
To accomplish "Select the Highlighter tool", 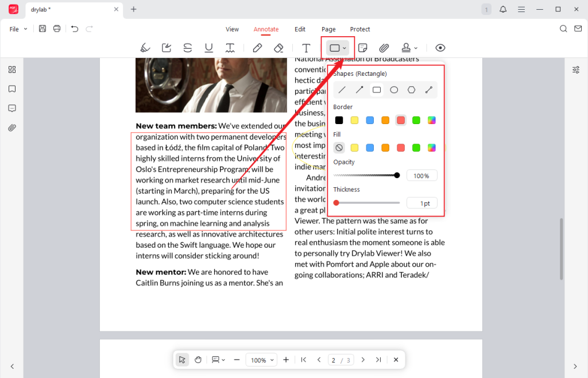I will 145,48.
